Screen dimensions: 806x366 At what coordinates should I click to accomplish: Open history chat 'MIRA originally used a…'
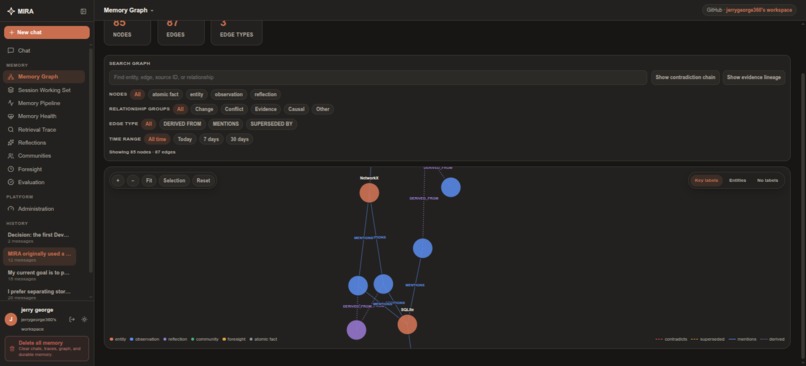(x=40, y=256)
